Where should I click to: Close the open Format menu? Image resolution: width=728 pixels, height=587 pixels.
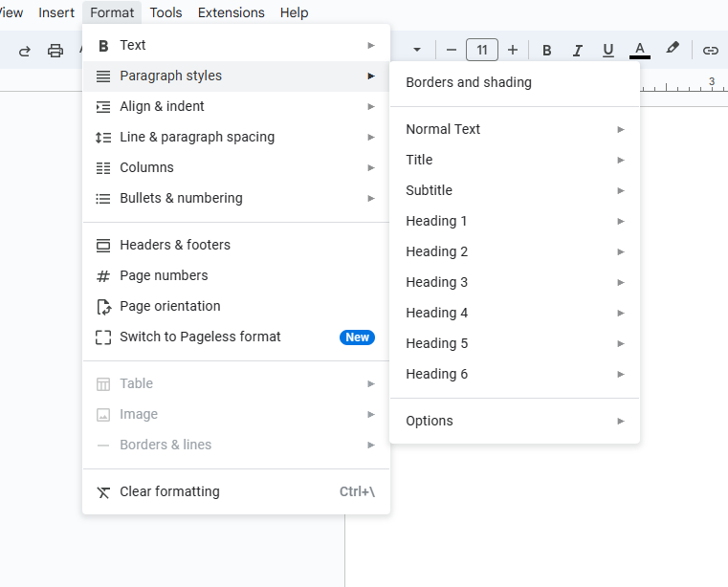112,12
